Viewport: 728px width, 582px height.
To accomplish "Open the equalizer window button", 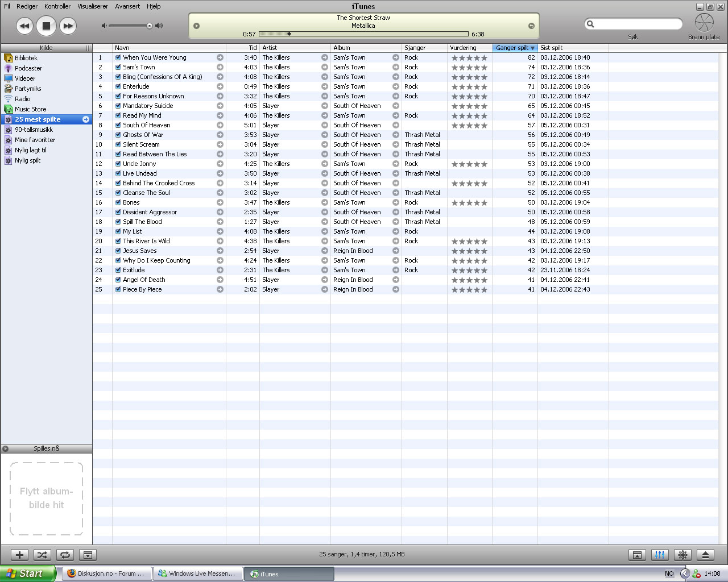I will pyautogui.click(x=660, y=555).
